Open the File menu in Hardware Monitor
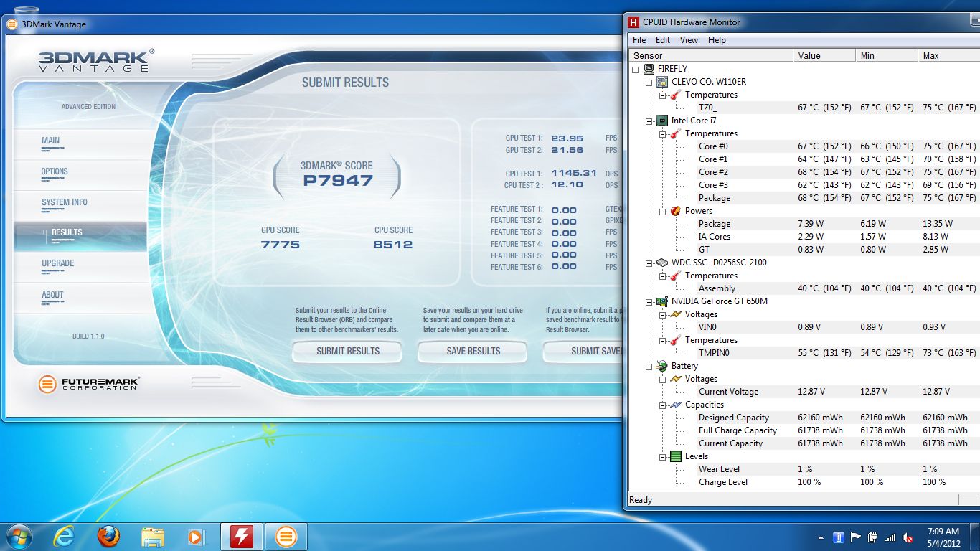The width and height of the screenshot is (980, 551). (x=639, y=40)
